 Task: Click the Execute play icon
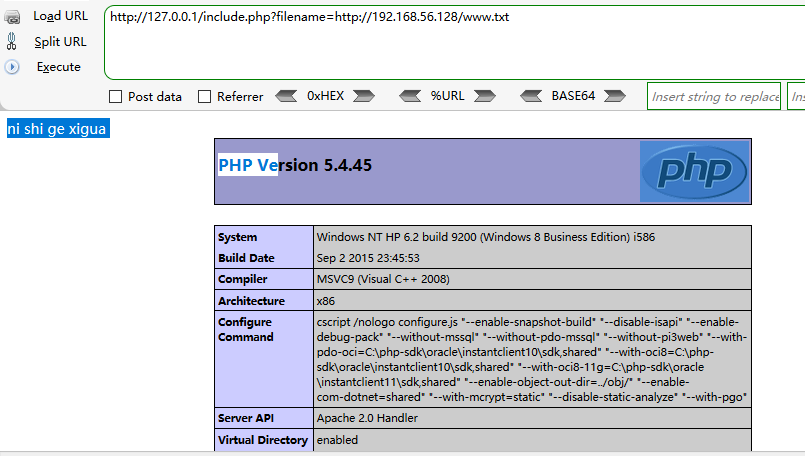point(12,67)
